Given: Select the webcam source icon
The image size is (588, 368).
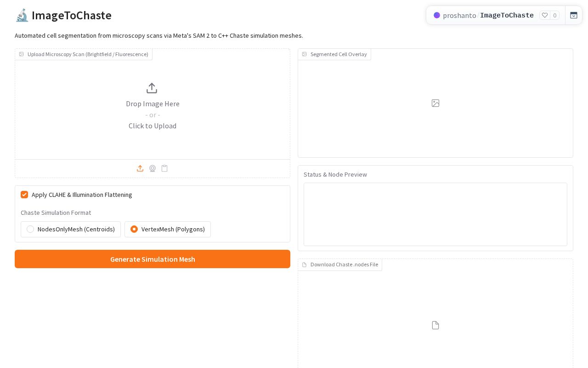Looking at the screenshot, I should [153, 168].
